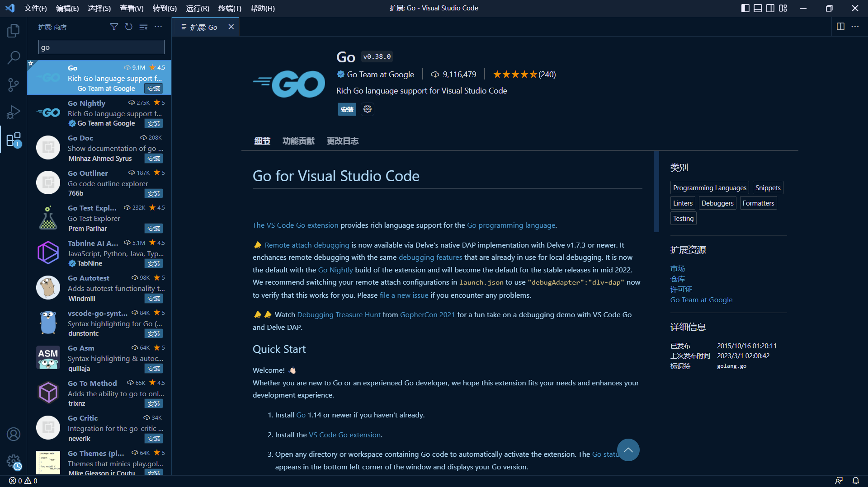Select the Go Autotest extension entry
The image size is (868, 487).
click(99, 288)
